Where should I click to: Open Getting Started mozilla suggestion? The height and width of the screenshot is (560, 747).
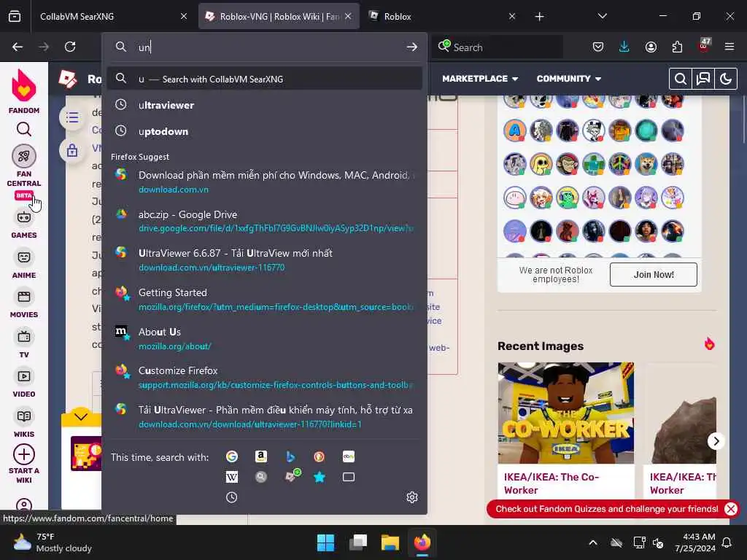click(264, 299)
